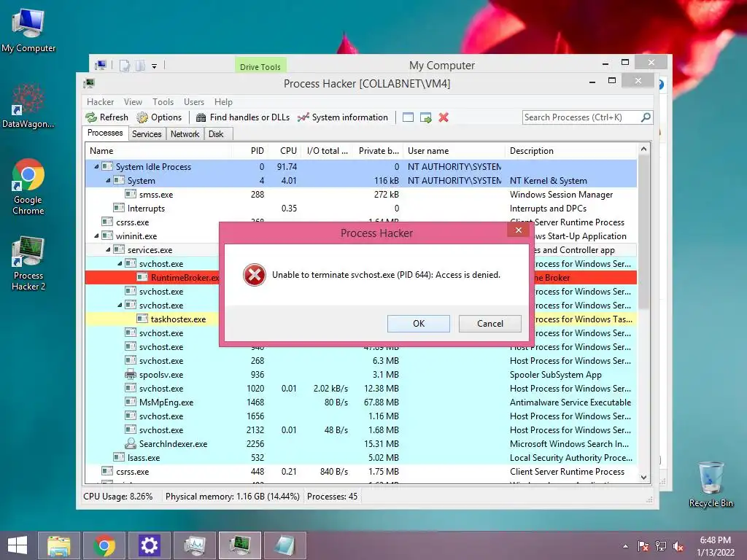Click the process list scrollbar down arrow

pos(643,477)
